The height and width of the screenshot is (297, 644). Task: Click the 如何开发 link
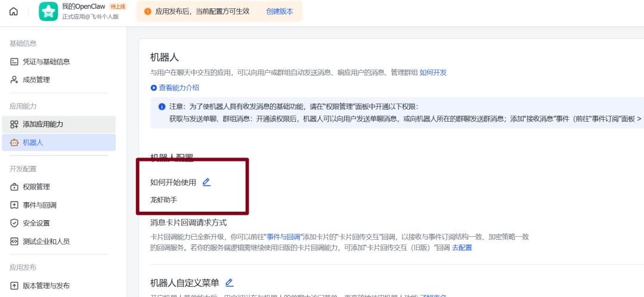click(433, 72)
